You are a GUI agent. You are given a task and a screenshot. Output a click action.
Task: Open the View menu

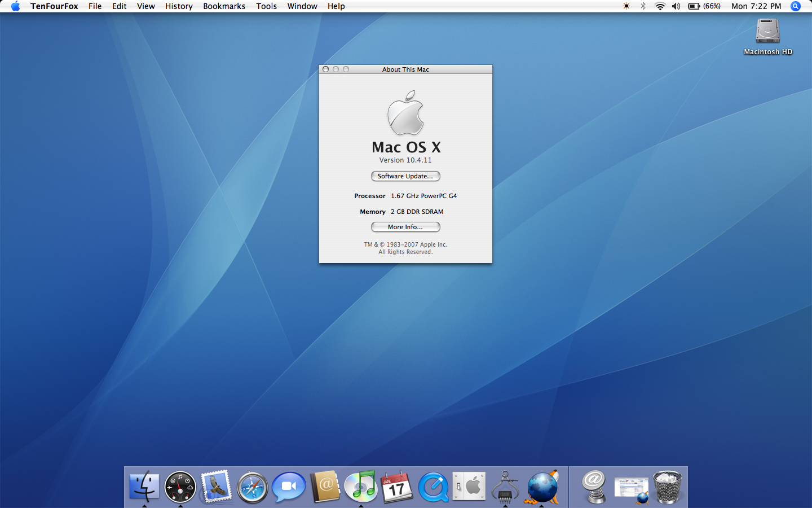[x=146, y=6]
